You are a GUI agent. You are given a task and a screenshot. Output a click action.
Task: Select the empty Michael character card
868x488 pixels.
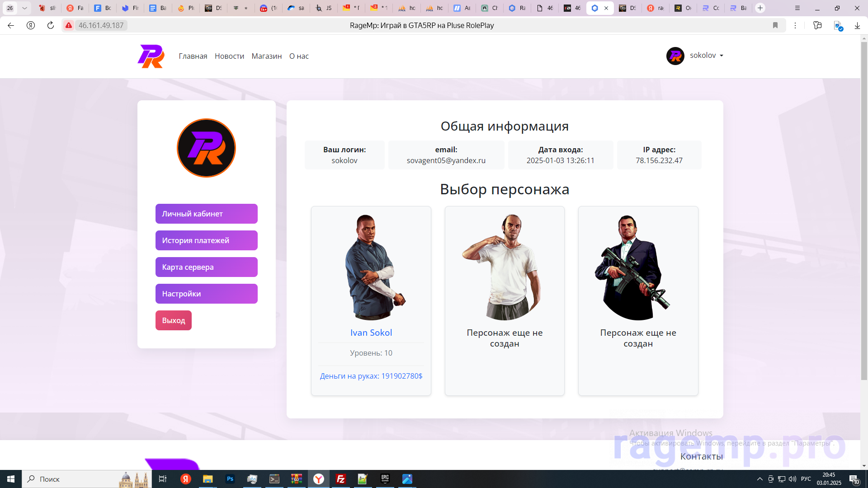pyautogui.click(x=638, y=301)
